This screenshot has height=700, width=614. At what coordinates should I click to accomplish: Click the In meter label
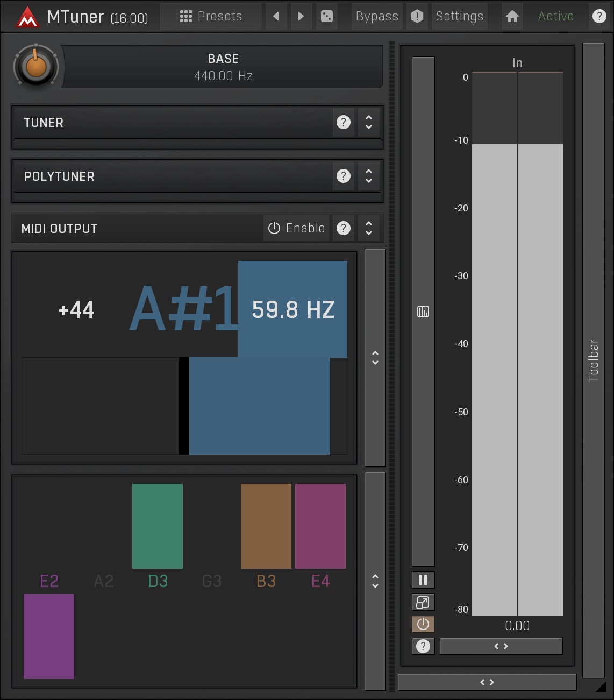point(517,63)
